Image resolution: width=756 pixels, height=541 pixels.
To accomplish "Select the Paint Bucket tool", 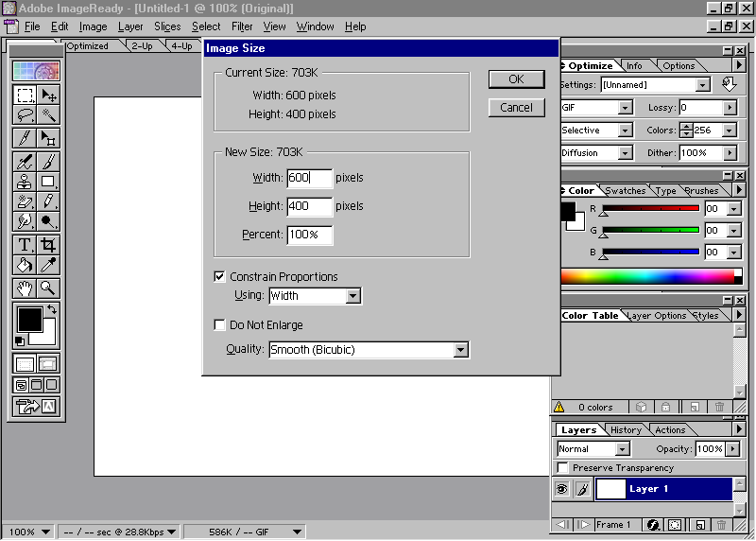I will tap(25, 265).
